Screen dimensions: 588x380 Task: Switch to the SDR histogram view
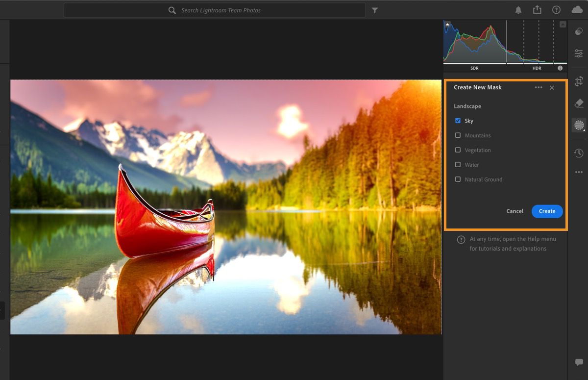click(474, 68)
